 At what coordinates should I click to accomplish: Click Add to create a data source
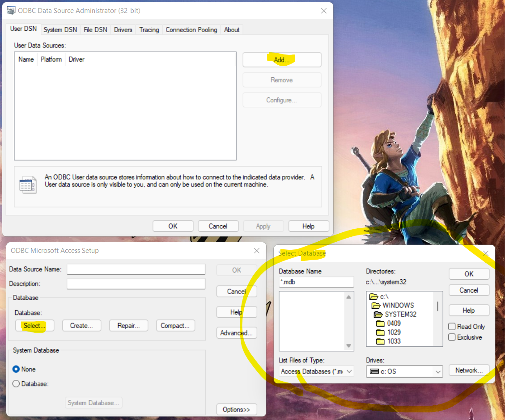click(282, 60)
